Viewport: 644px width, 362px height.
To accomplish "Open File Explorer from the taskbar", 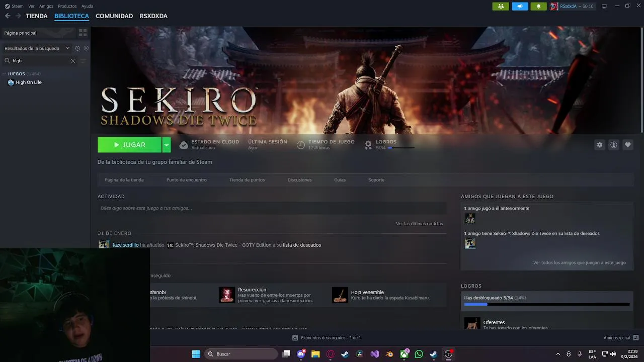I will 315,354.
